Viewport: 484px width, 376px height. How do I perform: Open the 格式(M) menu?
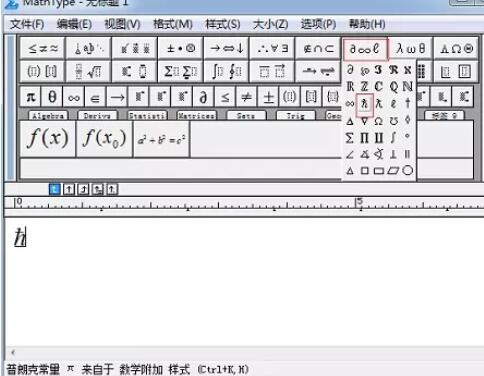[x=173, y=24]
